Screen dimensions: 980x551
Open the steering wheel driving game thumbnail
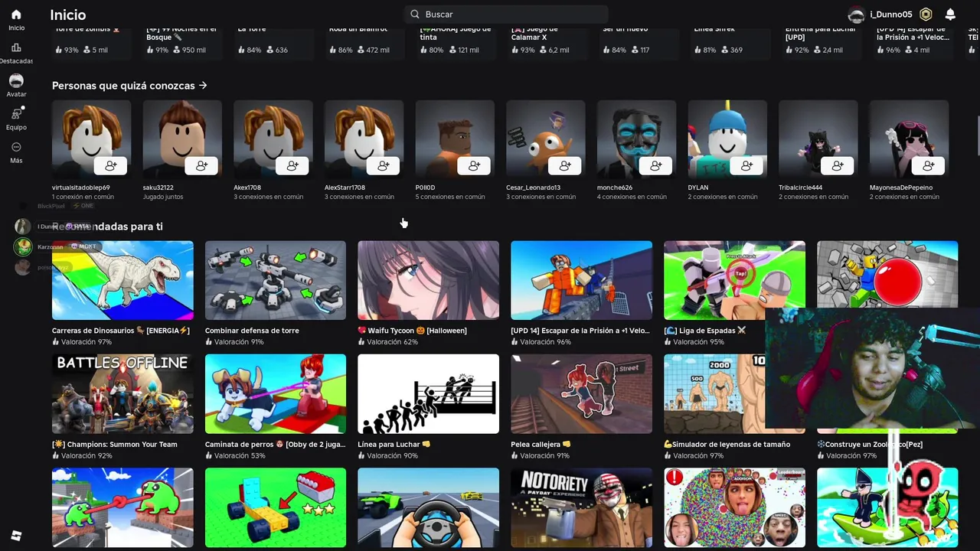[428, 507]
